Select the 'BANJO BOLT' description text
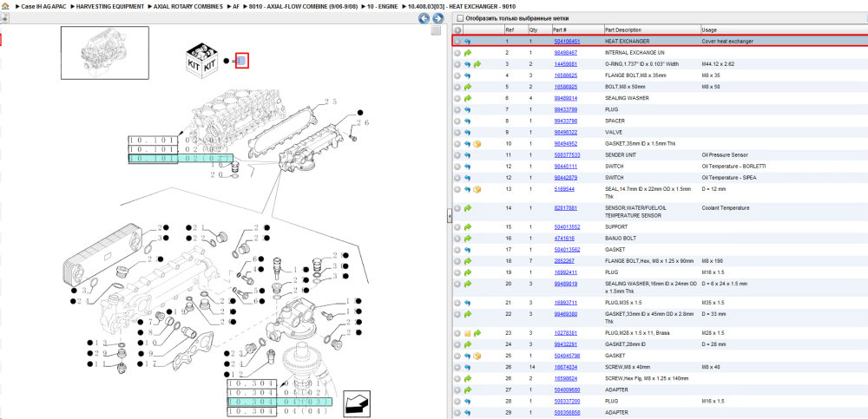 621,238
